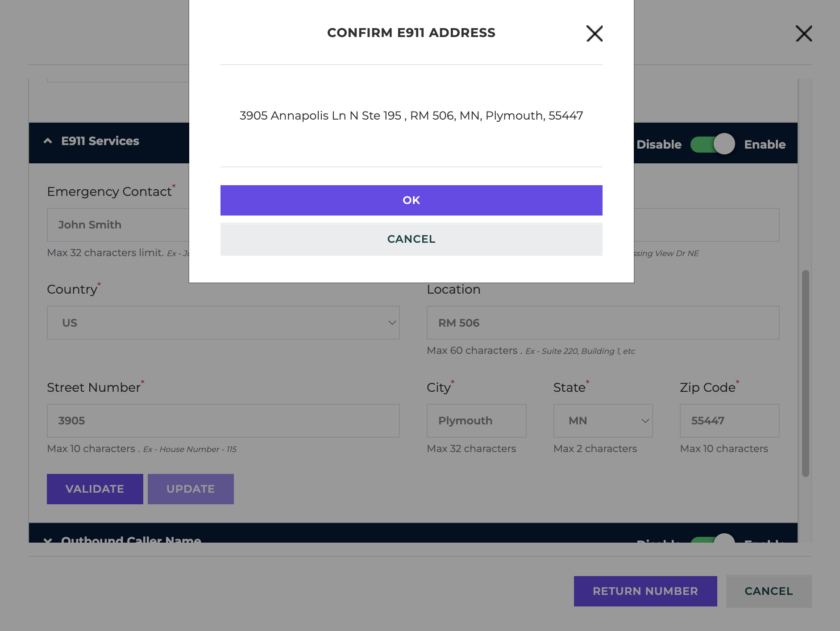Focus the Location field with RM 506
Image resolution: width=840 pixels, height=631 pixels.
(x=603, y=323)
